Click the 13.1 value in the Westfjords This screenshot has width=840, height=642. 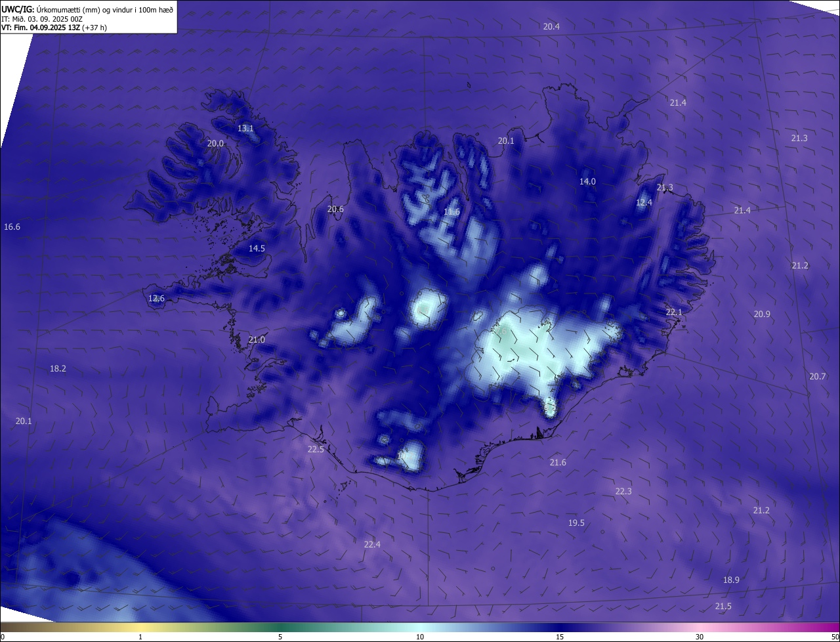(245, 128)
